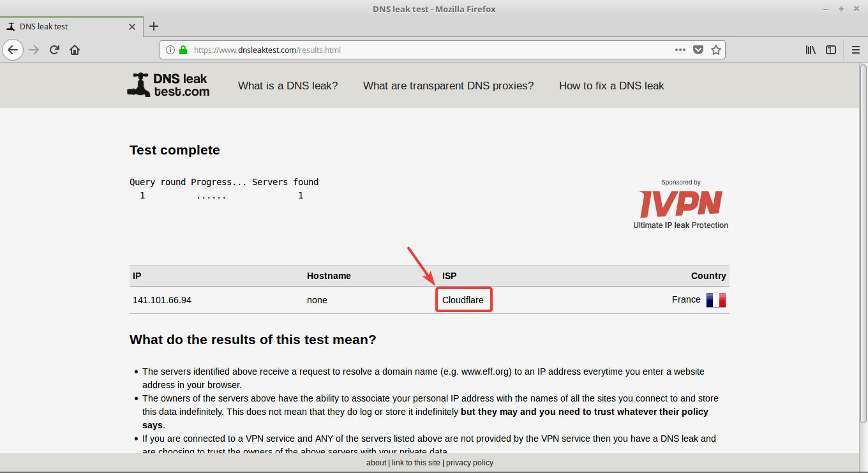
Task: Click the Cloudflare ISP cell
Action: [x=463, y=300]
